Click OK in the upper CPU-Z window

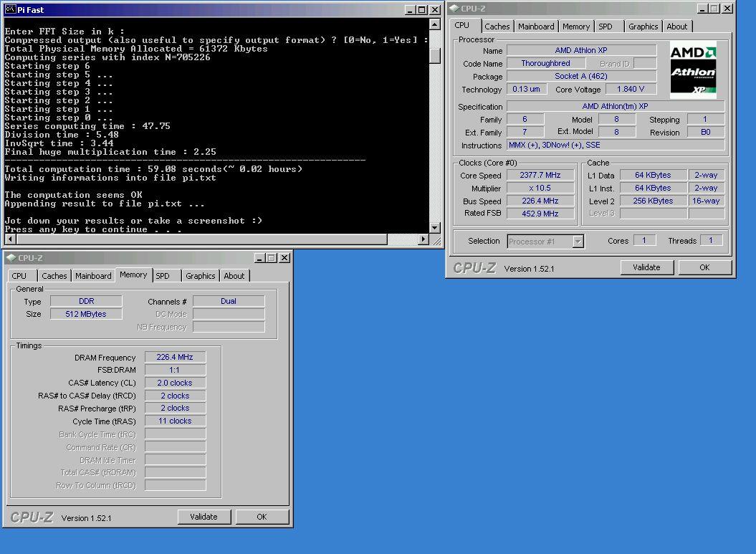point(704,267)
